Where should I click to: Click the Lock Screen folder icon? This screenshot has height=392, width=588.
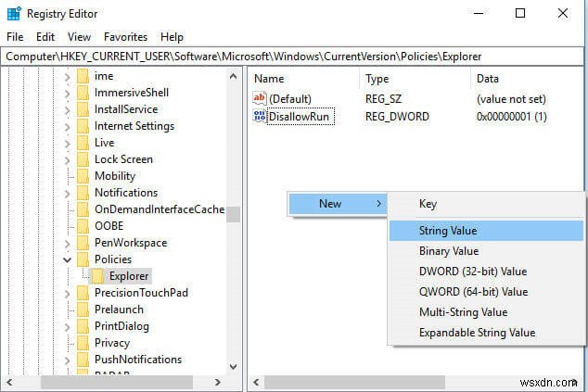(x=83, y=159)
